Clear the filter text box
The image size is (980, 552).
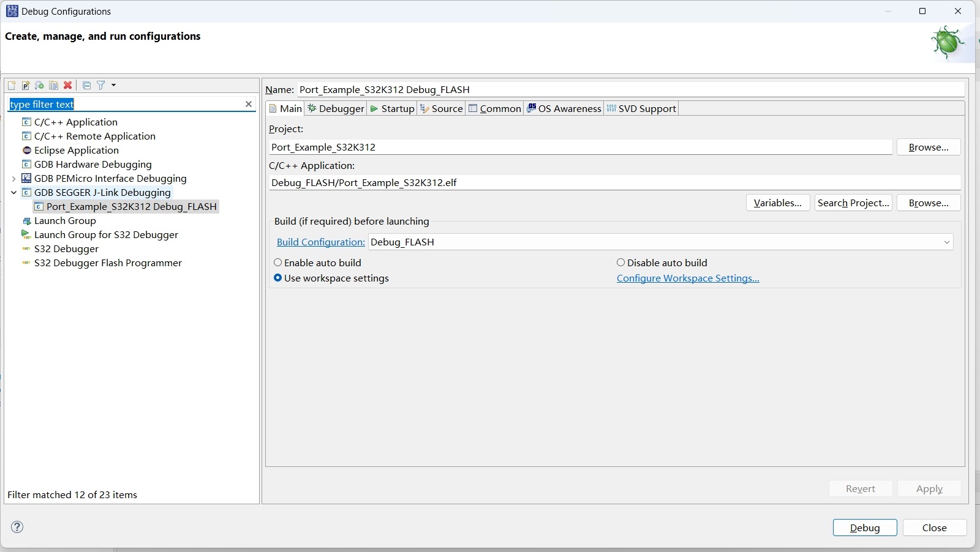coord(249,104)
